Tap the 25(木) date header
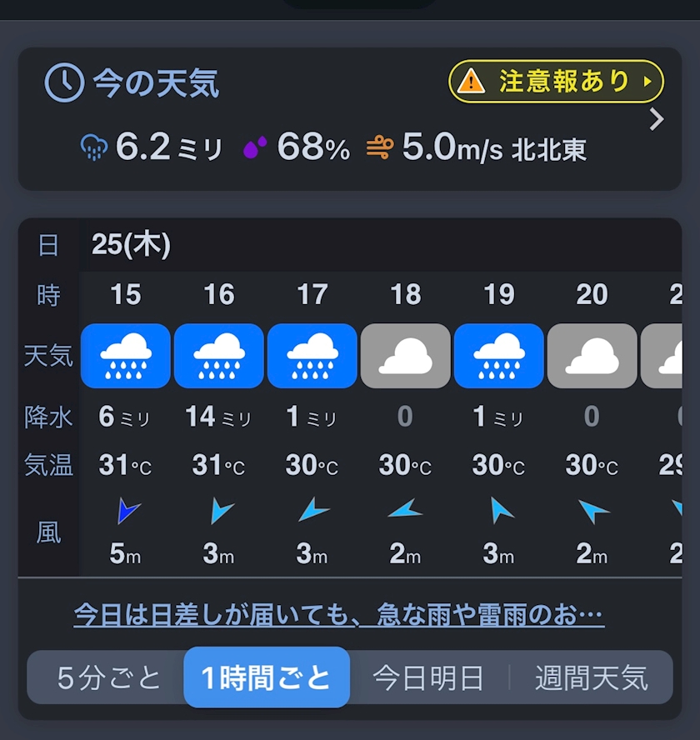The image size is (700, 740). 131,245
